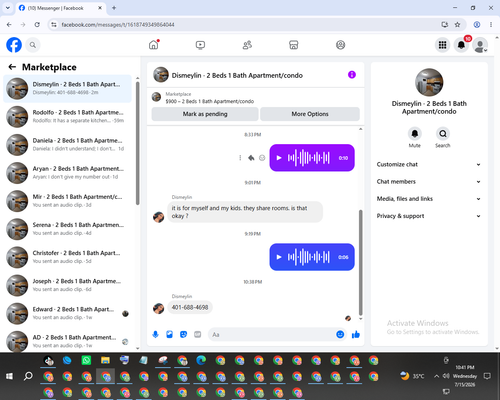Open Daniela conversation in chat list
The image size is (500, 400).
tap(67, 145)
